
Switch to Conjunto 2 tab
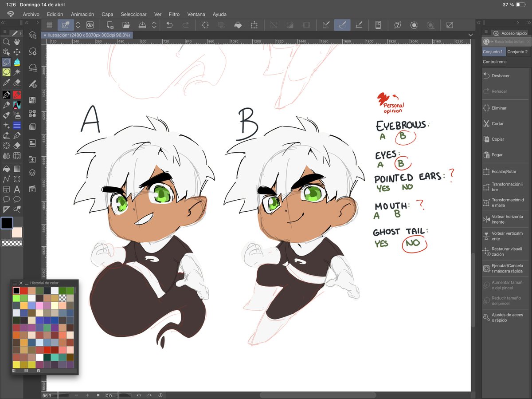tap(517, 51)
